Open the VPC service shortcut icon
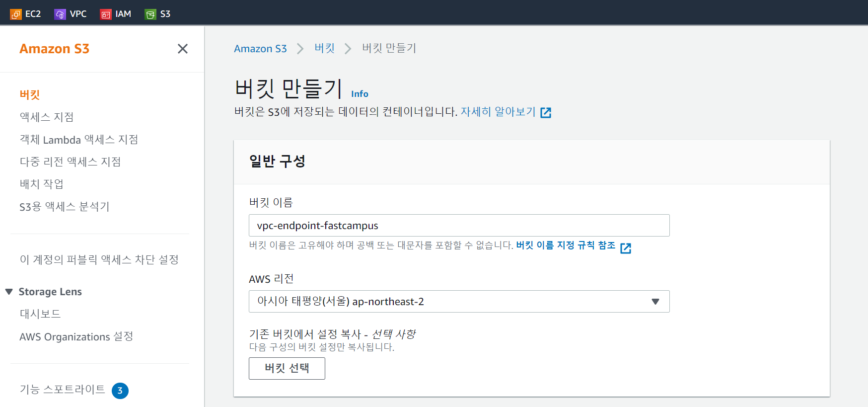This screenshot has height=407, width=868. point(60,14)
